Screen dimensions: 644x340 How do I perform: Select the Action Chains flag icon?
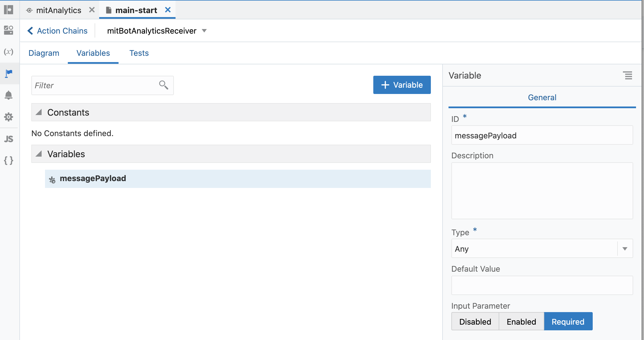(x=9, y=73)
